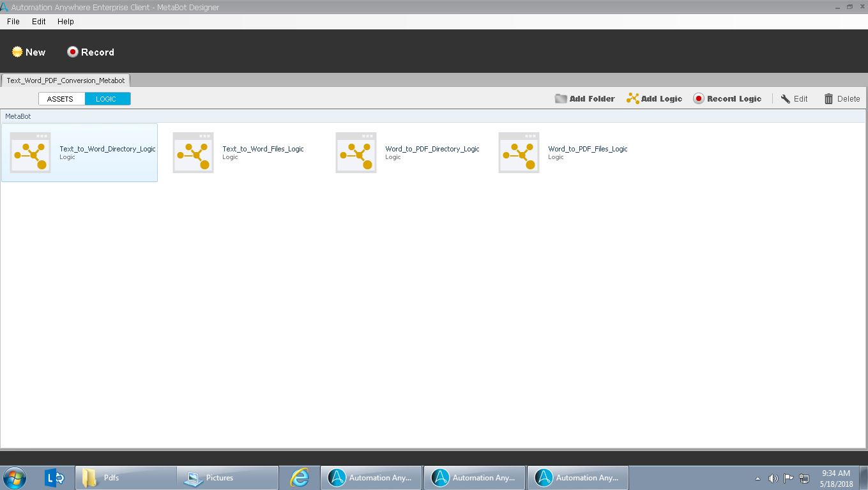Select the Word_to_PDF_Files_Logic icon

(x=519, y=152)
